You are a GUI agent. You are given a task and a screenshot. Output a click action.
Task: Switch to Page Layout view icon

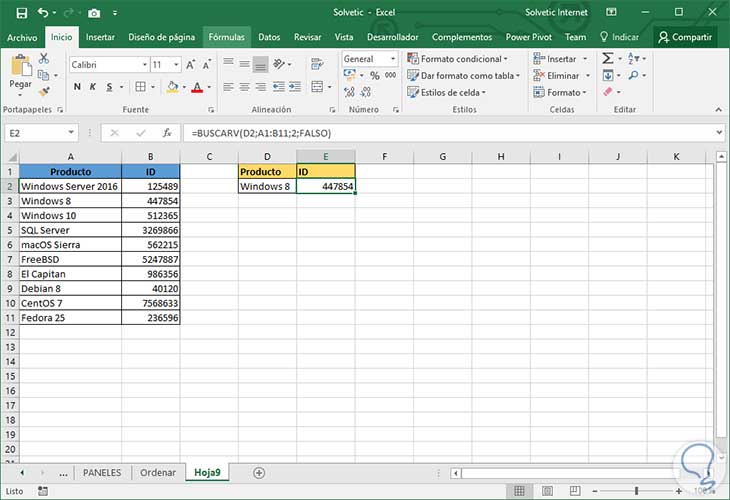(x=547, y=491)
